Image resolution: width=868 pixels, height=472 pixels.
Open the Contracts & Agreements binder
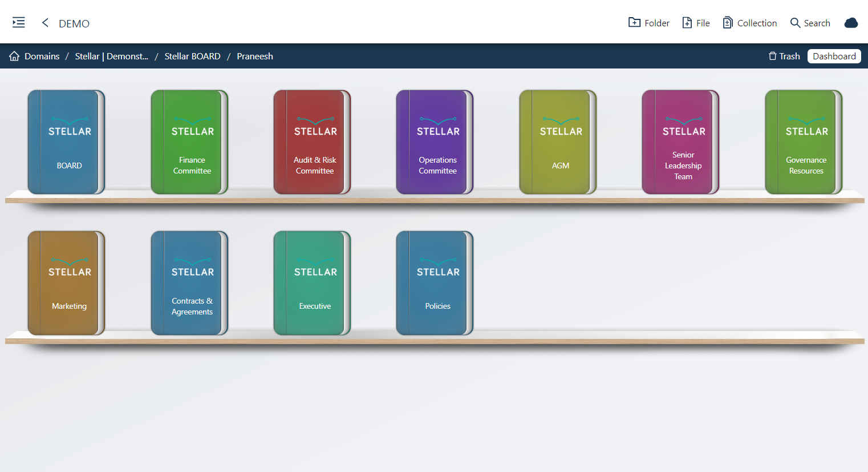[189, 283]
